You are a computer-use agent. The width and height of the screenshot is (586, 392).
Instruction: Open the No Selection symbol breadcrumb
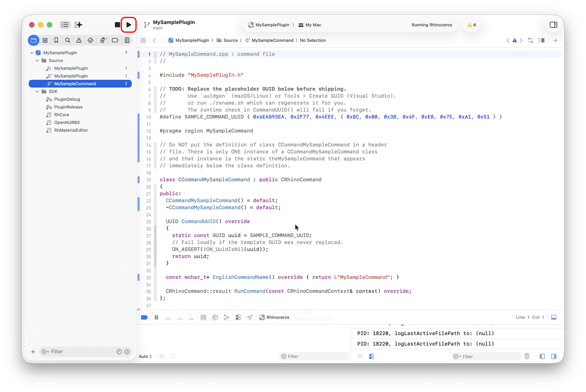tap(313, 40)
